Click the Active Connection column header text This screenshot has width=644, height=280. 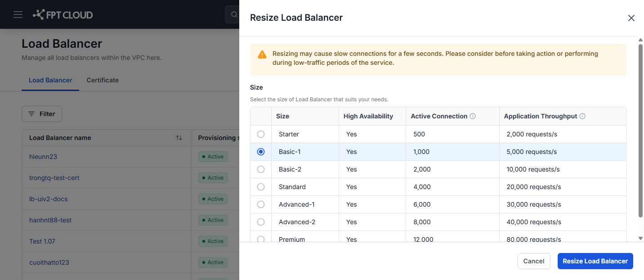pos(439,116)
